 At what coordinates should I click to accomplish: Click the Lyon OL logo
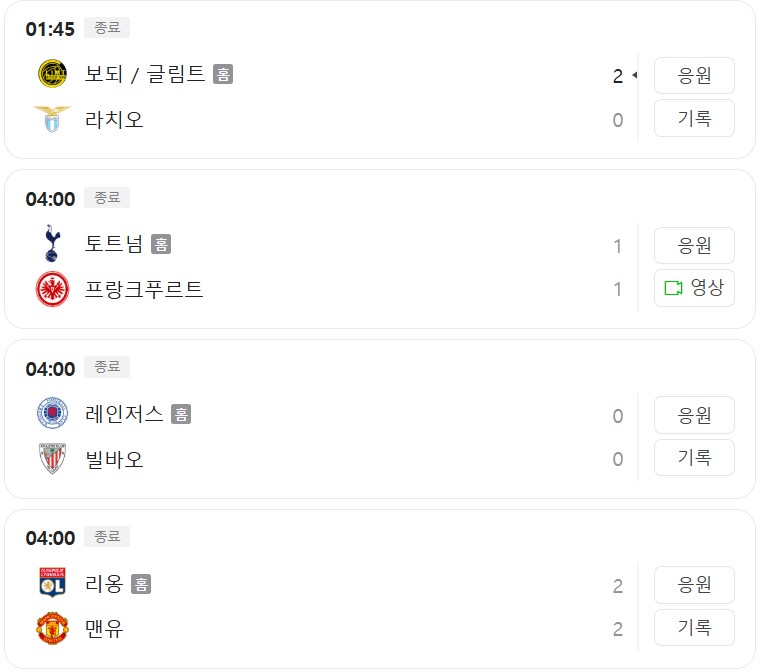click(52, 582)
